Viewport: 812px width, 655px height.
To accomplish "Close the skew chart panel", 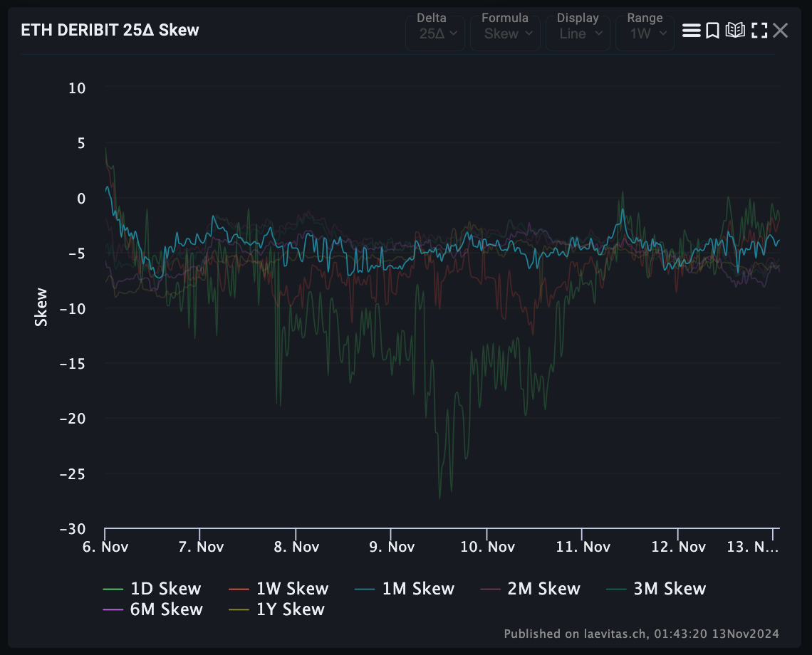I will [781, 31].
